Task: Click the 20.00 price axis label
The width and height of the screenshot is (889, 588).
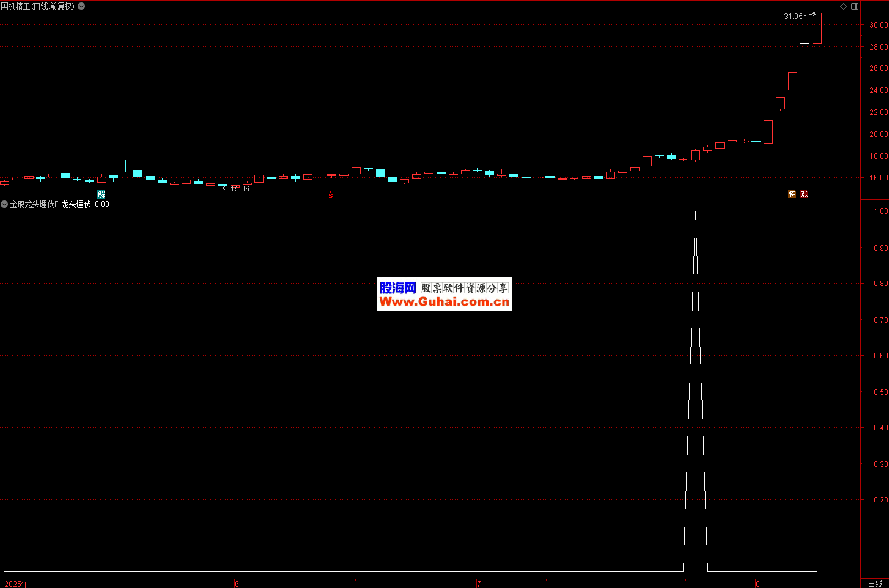Action: (x=879, y=134)
